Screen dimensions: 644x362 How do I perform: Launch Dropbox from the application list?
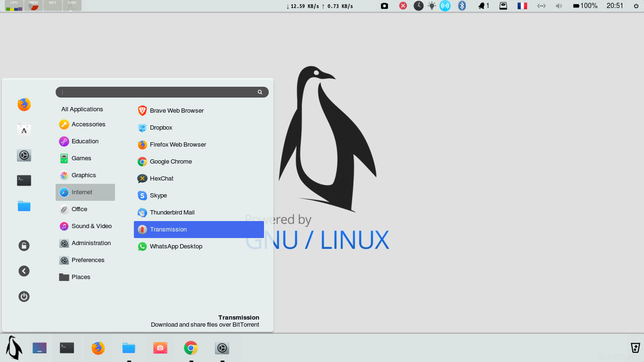[x=199, y=128]
